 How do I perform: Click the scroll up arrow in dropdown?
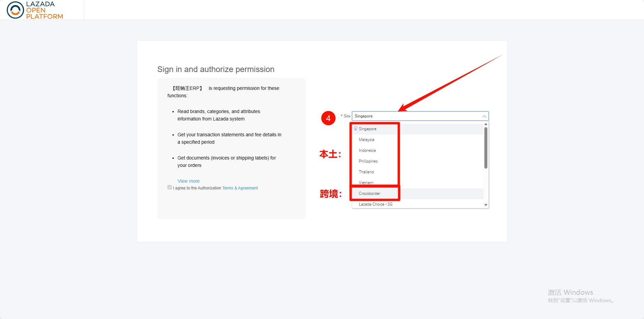pos(486,124)
